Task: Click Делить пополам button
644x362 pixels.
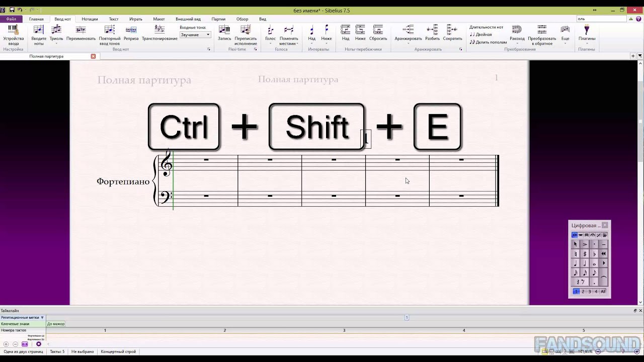Action: tap(488, 42)
